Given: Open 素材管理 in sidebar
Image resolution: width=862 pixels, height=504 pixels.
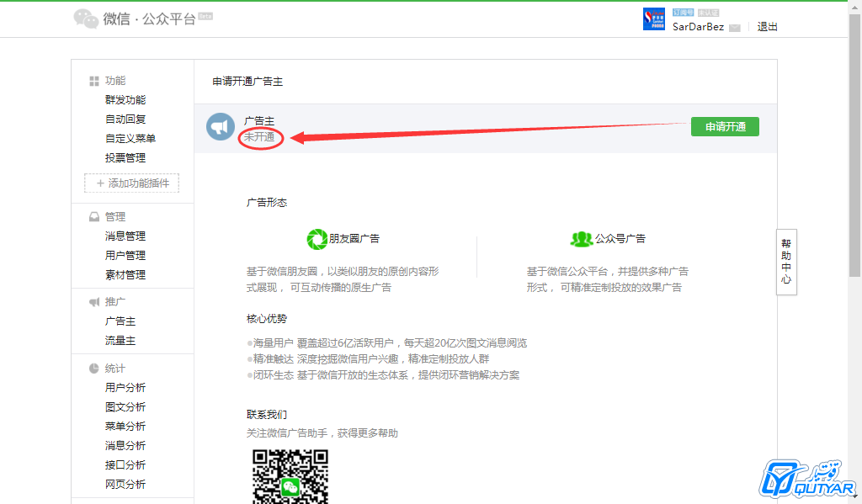Looking at the screenshot, I should (x=125, y=275).
